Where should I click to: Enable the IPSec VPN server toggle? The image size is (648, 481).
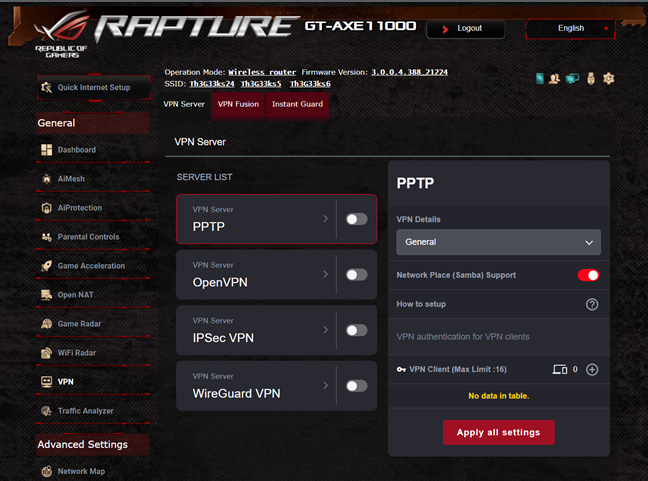(x=357, y=330)
